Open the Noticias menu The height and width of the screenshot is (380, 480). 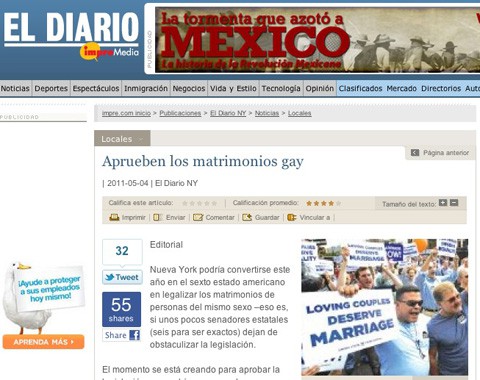15,88
